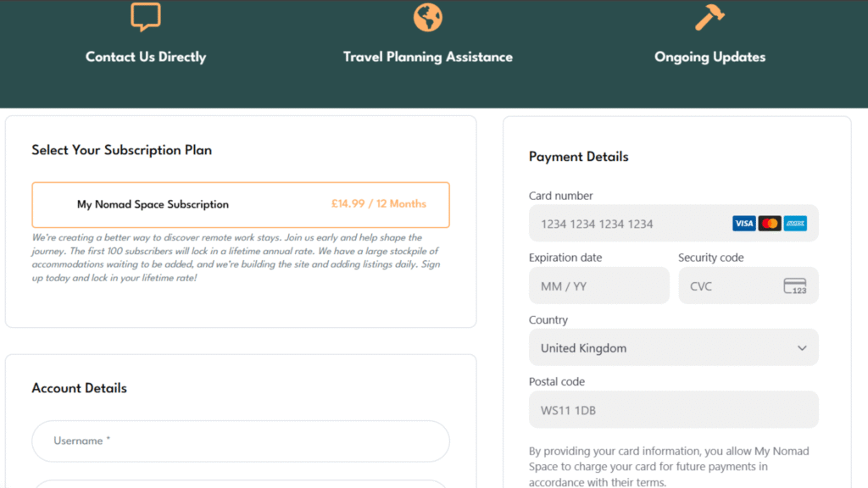Click the American Express logo
Screen dimensions: 868x488
pyautogui.click(x=795, y=224)
